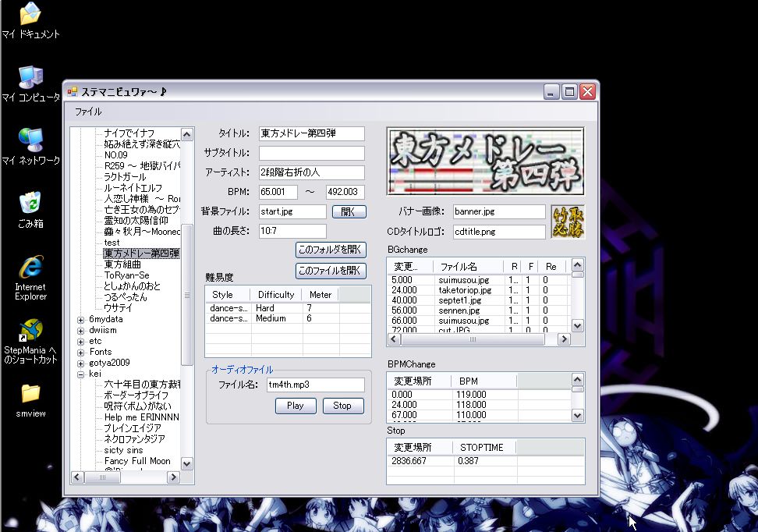The width and height of the screenshot is (758, 532).
Task: Select ウサテイ in the song tree
Action: click(118, 308)
